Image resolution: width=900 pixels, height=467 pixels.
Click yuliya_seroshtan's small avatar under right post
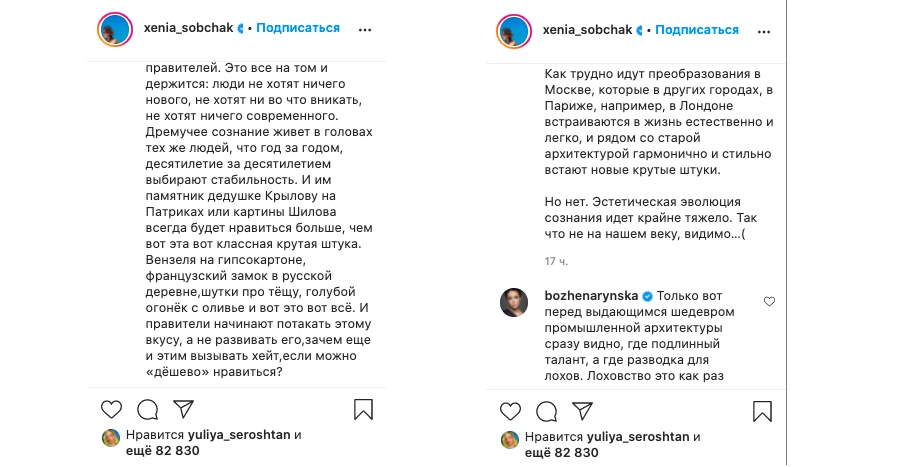(509, 438)
